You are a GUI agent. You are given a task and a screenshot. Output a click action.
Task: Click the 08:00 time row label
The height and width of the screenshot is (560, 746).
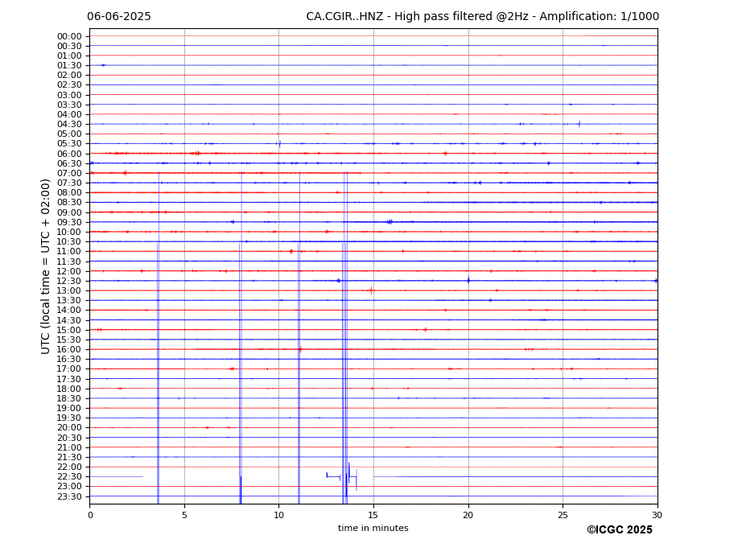(x=69, y=192)
